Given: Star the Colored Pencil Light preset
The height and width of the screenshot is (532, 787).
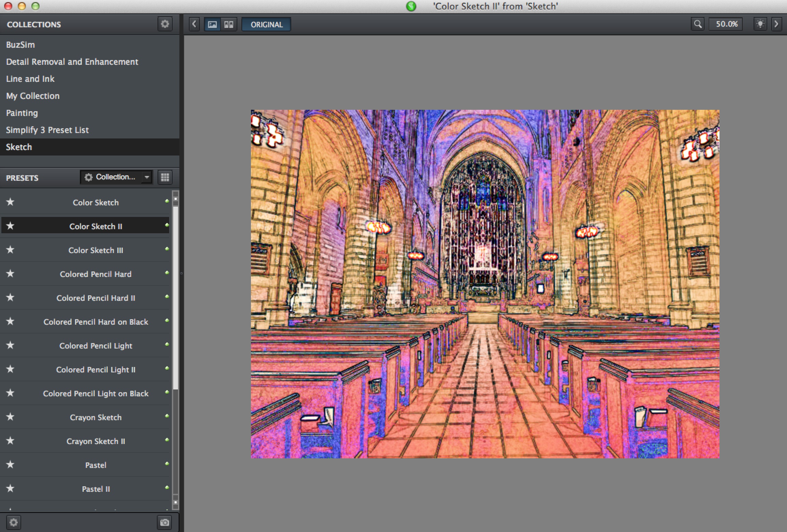Looking at the screenshot, I should pos(10,345).
